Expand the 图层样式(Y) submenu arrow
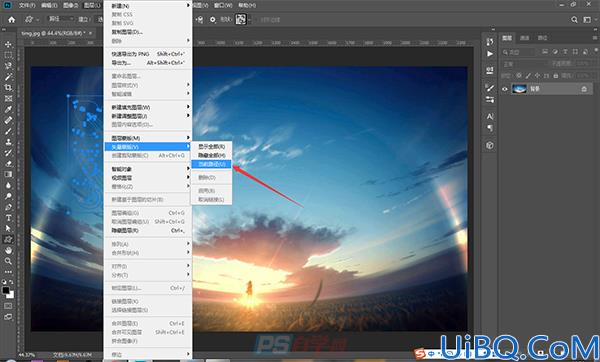 pos(188,85)
